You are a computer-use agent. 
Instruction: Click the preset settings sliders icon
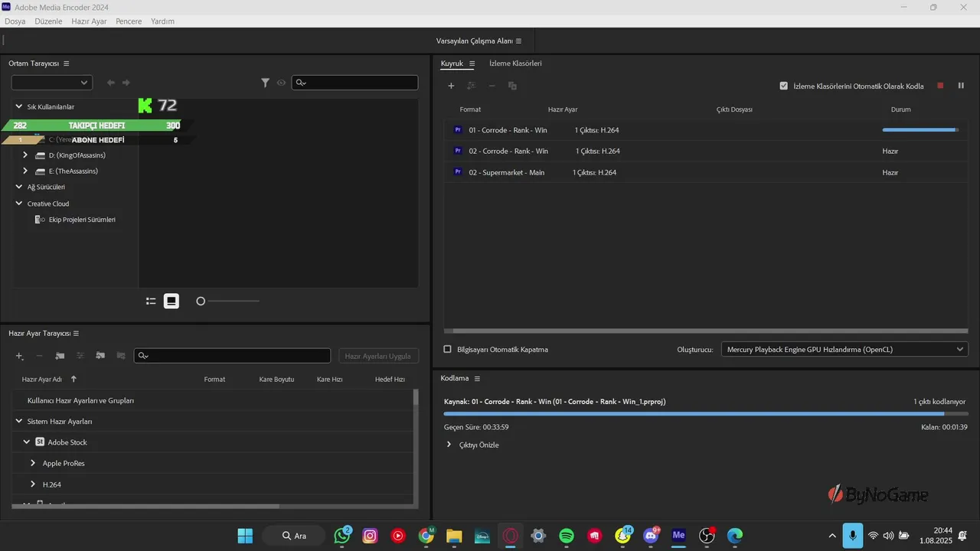coord(80,356)
